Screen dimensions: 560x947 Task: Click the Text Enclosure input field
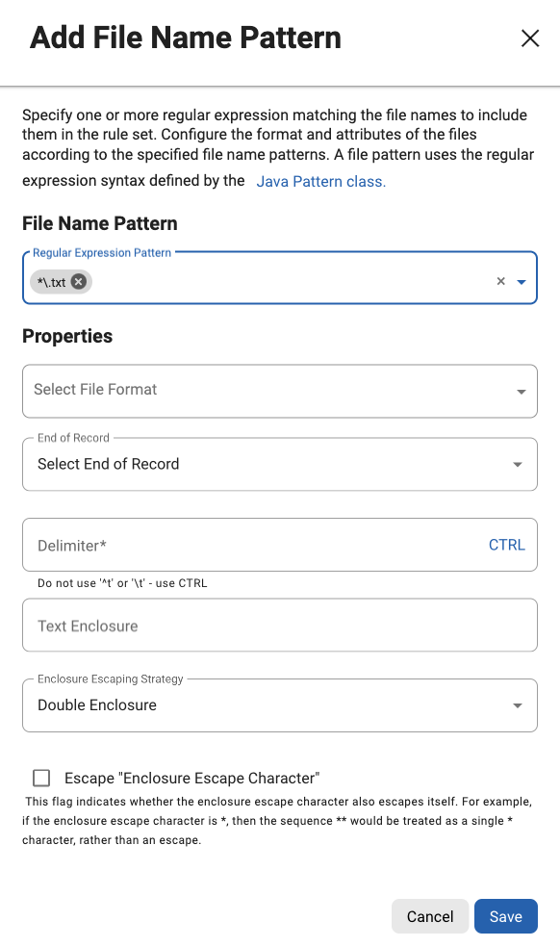coord(280,626)
